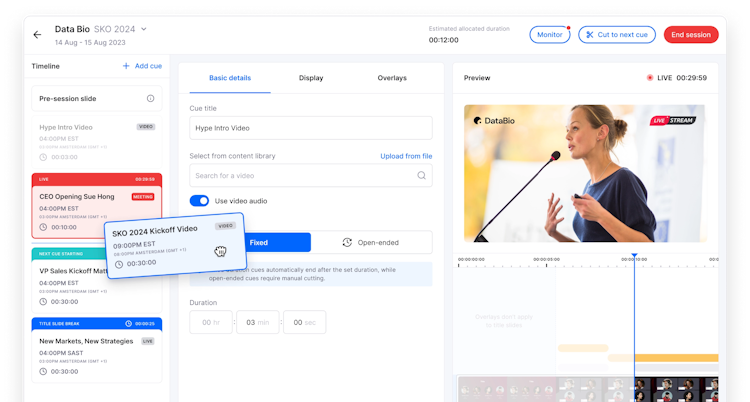
Task: Open info icon on Pre-session slide
Action: pyautogui.click(x=150, y=99)
